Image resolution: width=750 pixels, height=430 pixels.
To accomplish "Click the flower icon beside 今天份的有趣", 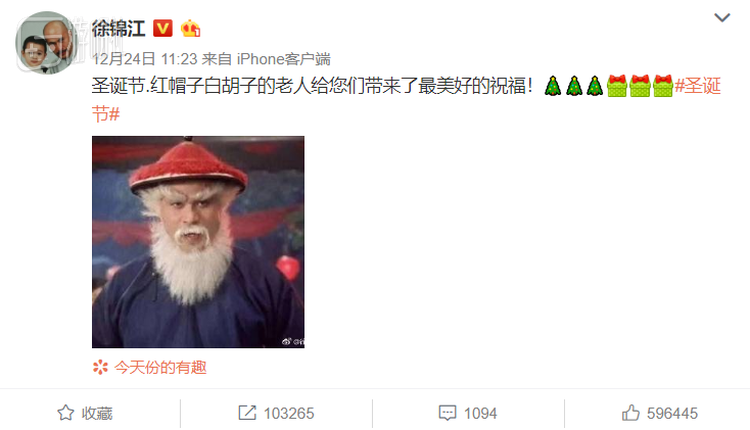I will (100, 367).
